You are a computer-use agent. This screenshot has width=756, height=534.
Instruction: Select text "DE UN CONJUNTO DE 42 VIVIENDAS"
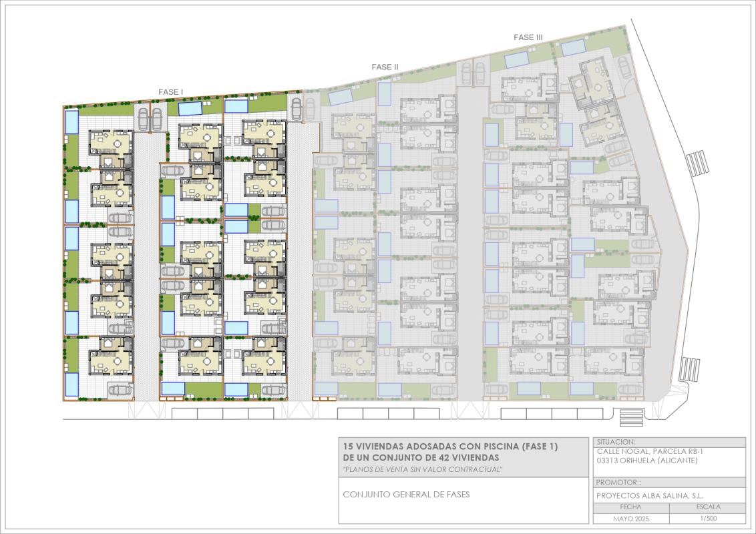[x=421, y=457]
